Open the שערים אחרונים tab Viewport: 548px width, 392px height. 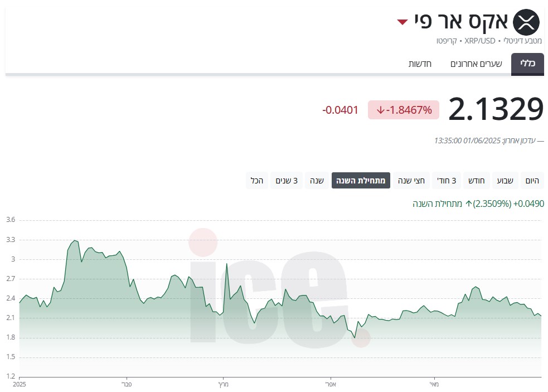click(476, 64)
